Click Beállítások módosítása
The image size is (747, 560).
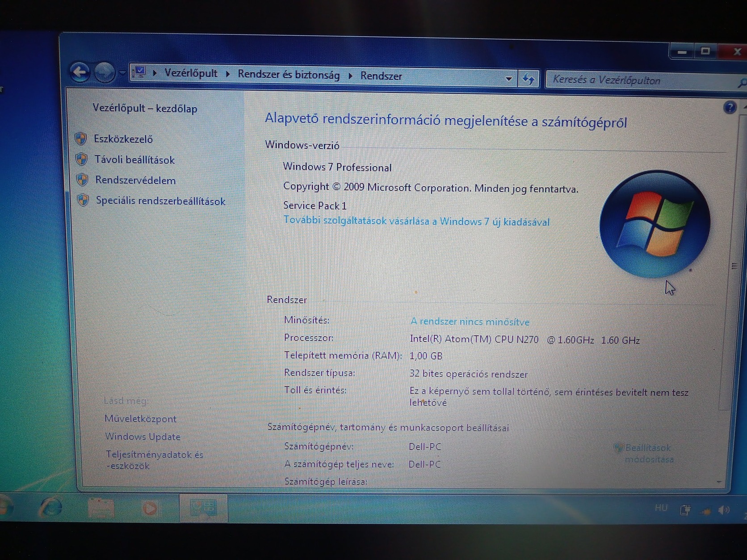[x=648, y=453]
